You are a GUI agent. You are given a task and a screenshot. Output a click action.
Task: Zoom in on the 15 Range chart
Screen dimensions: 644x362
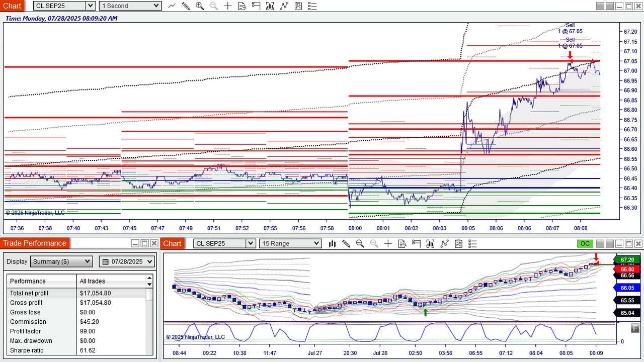tap(360, 243)
